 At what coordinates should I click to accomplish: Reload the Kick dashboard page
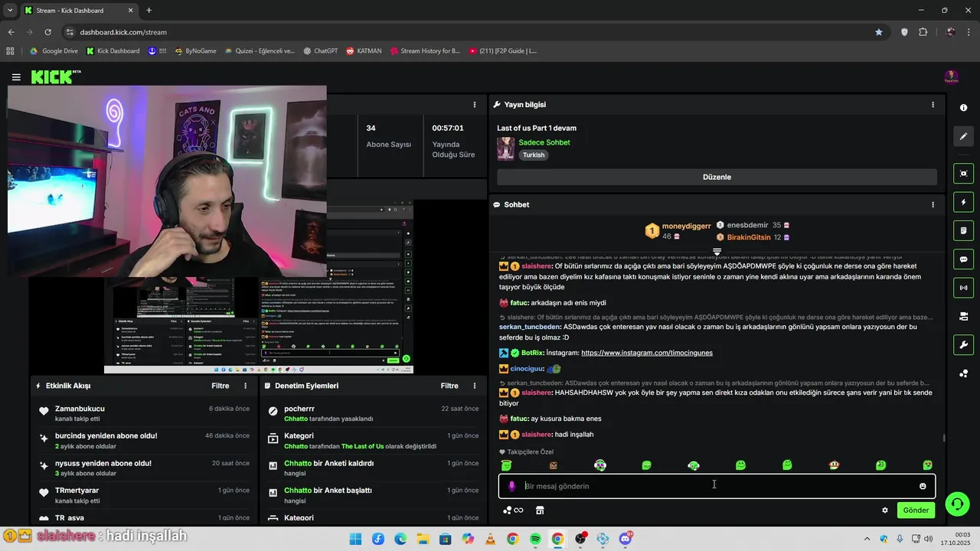tap(47, 32)
